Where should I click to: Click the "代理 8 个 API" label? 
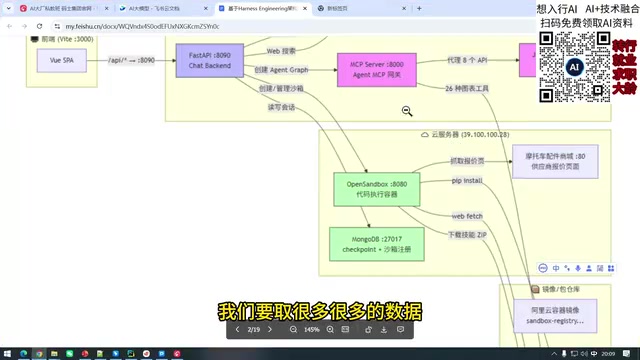tap(467, 60)
